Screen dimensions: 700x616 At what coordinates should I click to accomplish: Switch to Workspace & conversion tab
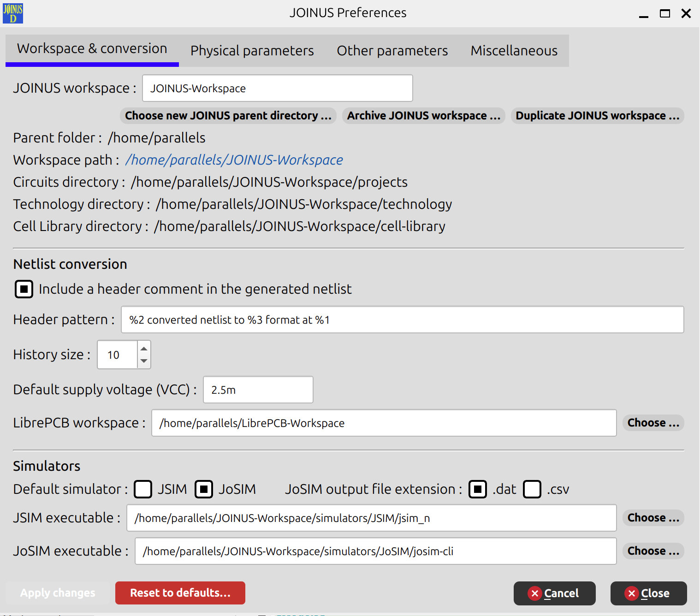pos(92,50)
